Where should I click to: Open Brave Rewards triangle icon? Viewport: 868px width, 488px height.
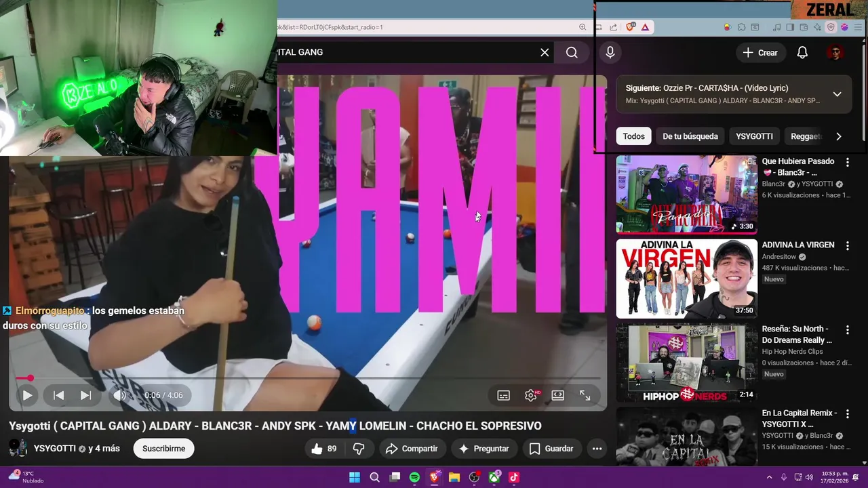(x=645, y=27)
